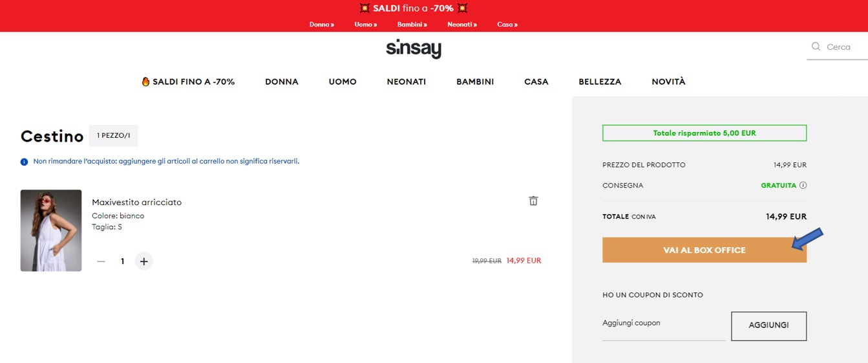Click the Sinsay logo
This screenshot has width=868, height=363.
tap(414, 49)
